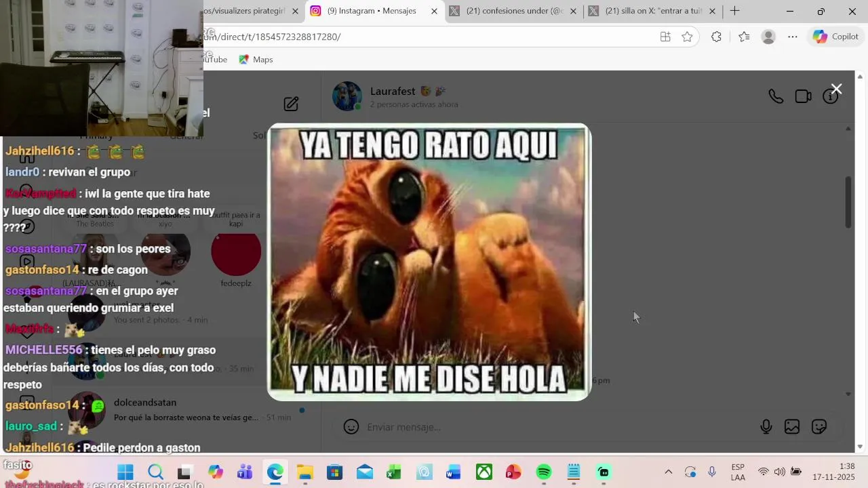Open split screen or app install icon
Viewport: 868px width, 488px height.
(665, 37)
